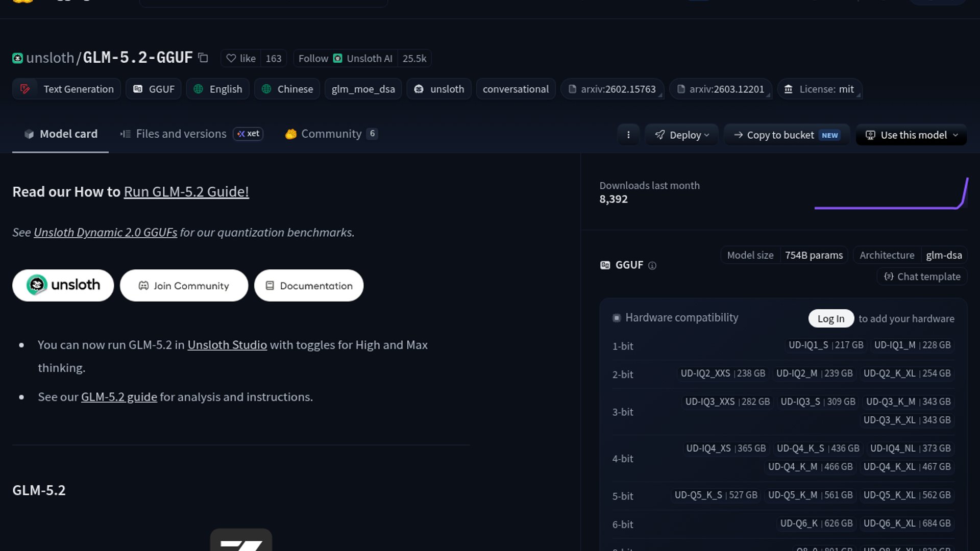The height and width of the screenshot is (551, 980).
Task: Click the unsloth namespace link in title
Action: (50, 58)
